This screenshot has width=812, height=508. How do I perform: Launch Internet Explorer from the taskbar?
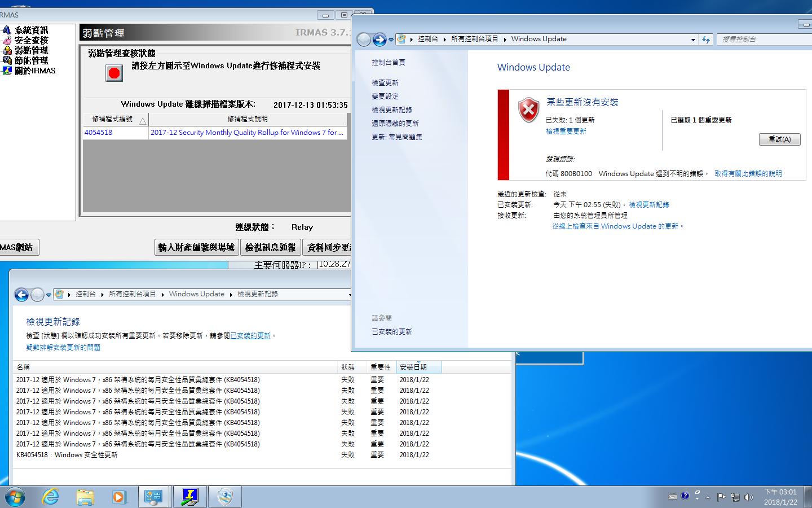pyautogui.click(x=50, y=497)
